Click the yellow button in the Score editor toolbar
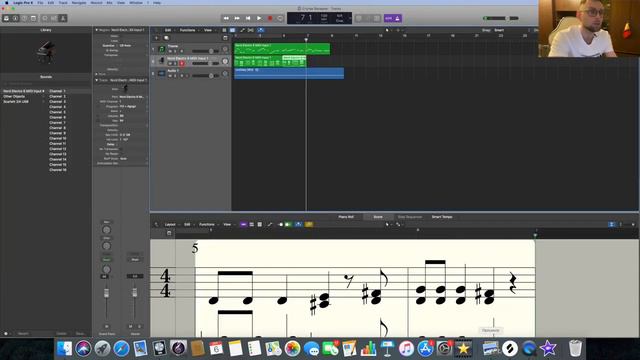Image resolution: width=640 pixels, height=360 pixels. point(309,224)
